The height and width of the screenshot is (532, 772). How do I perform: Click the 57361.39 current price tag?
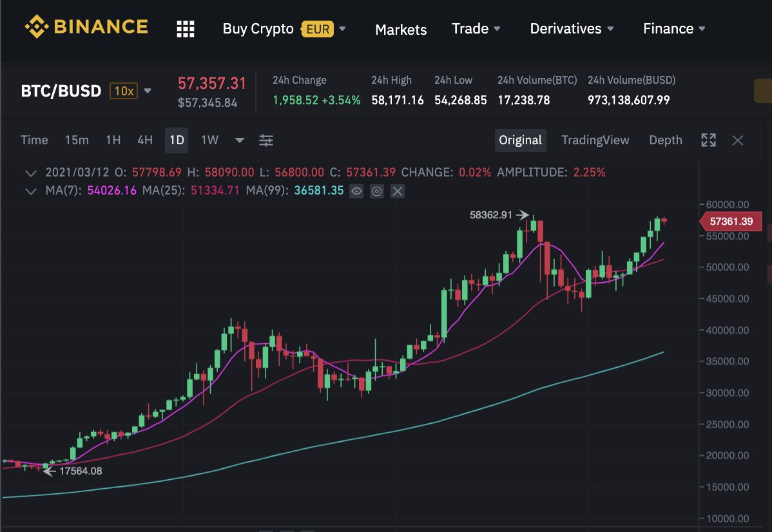(x=731, y=222)
